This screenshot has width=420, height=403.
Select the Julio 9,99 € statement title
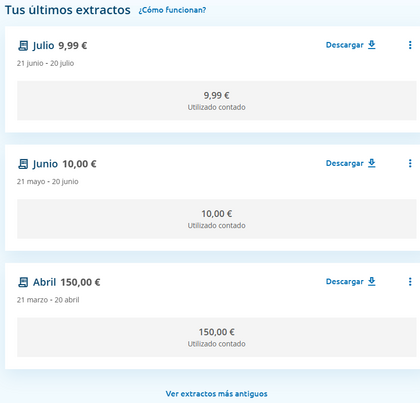tap(60, 46)
